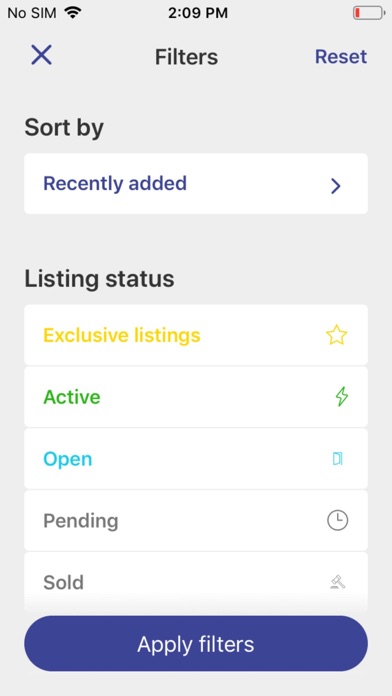
Task: Tap the battery icon in status bar
Action: point(369,13)
